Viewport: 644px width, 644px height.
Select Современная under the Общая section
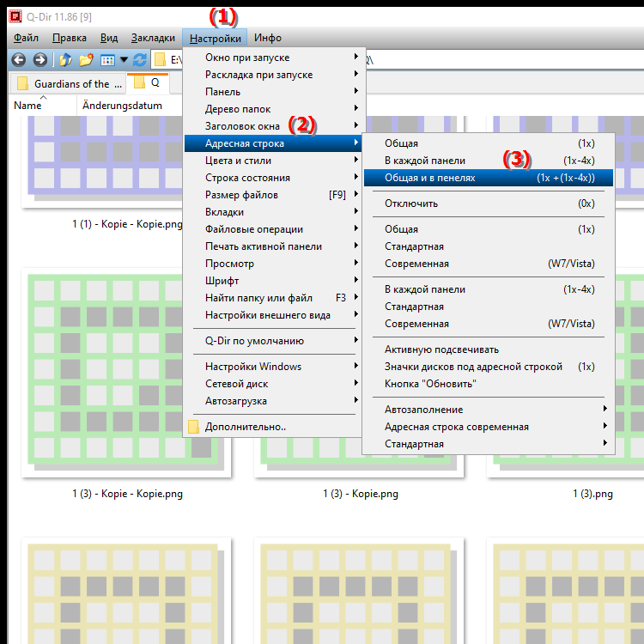click(489, 264)
